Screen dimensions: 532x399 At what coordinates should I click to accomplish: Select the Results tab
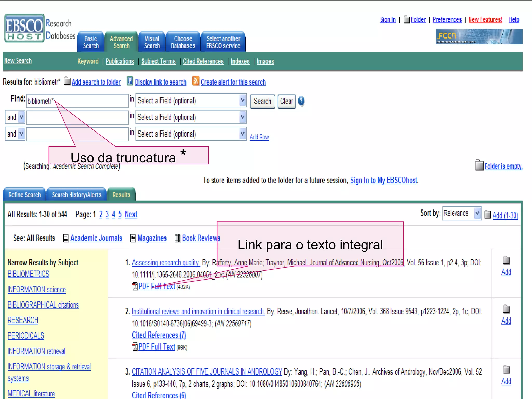[121, 195]
